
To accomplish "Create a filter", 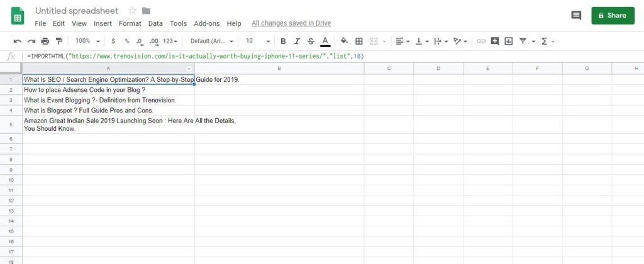I will point(523,41).
